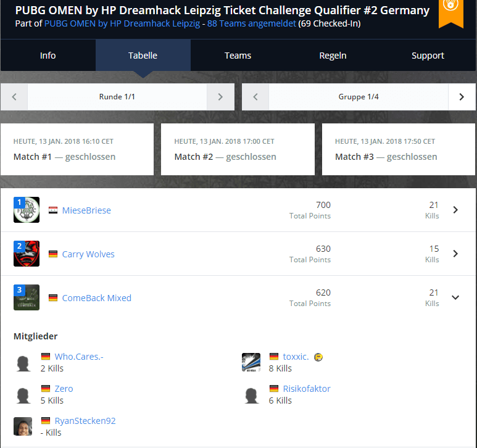Open the 88 Teams angemeldet link
Image resolution: width=477 pixels, height=448 pixels.
pyautogui.click(x=252, y=23)
